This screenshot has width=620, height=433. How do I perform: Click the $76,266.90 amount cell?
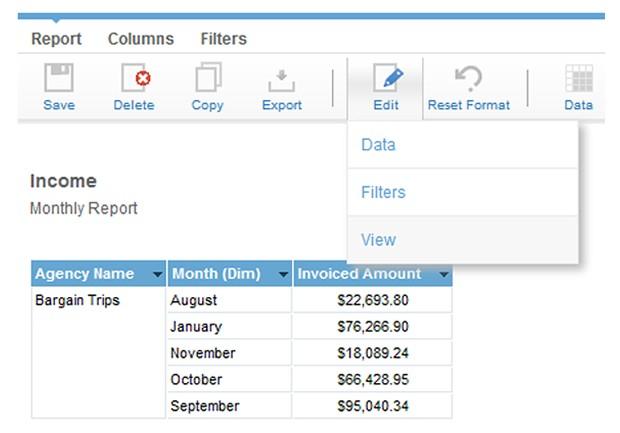(372, 327)
